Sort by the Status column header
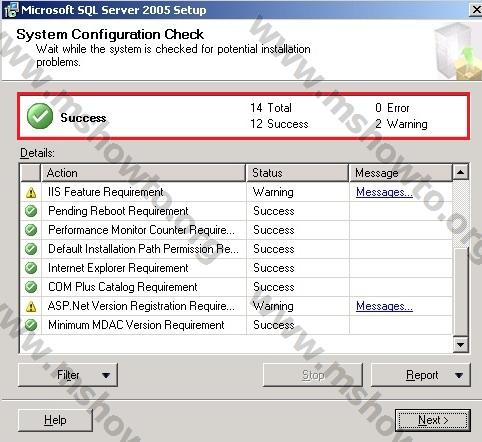The image size is (482, 442). point(297,173)
